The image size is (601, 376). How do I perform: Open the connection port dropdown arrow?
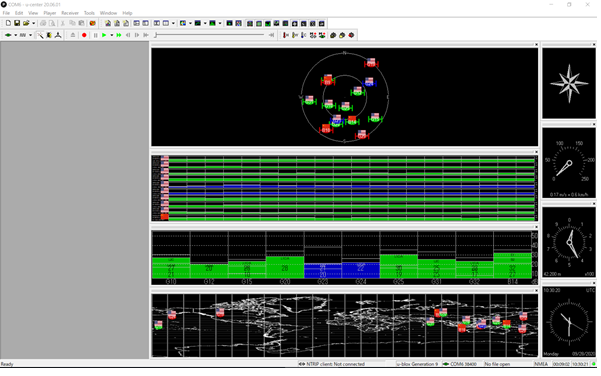15,35
